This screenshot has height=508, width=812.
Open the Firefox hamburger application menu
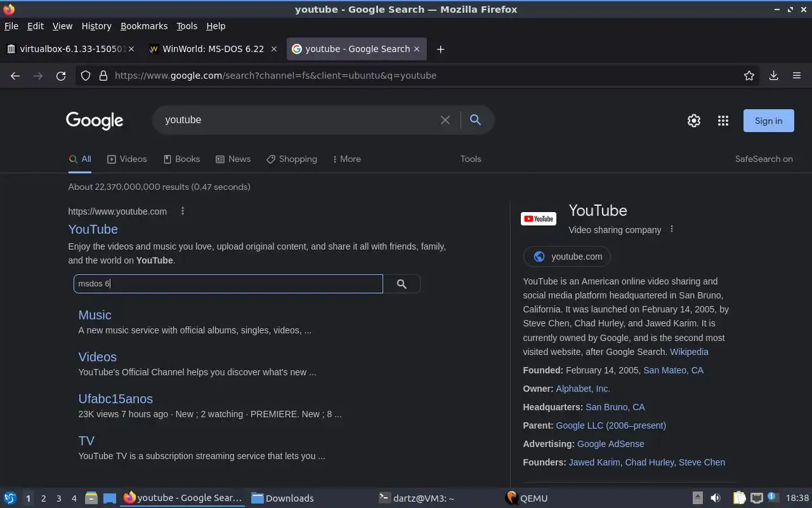[x=797, y=76]
